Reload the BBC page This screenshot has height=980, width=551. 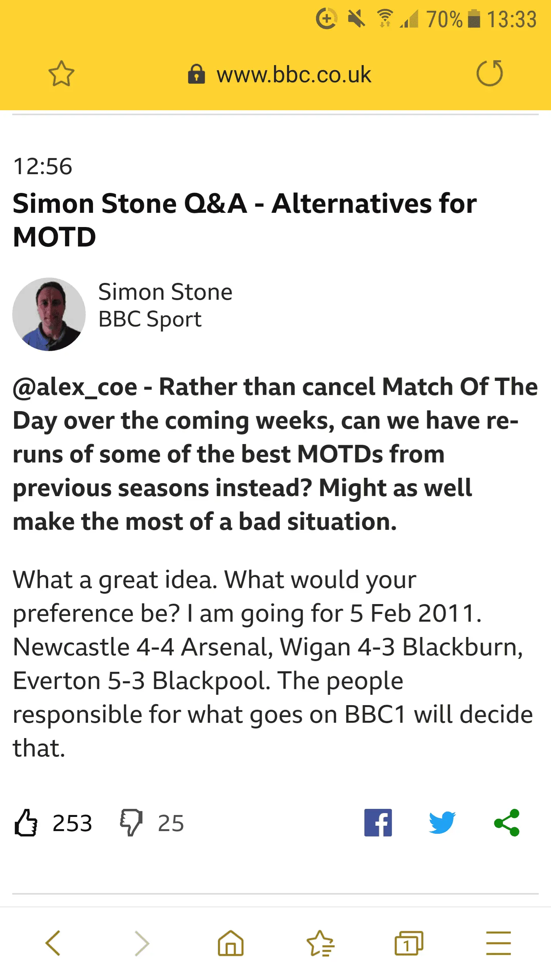coord(489,73)
